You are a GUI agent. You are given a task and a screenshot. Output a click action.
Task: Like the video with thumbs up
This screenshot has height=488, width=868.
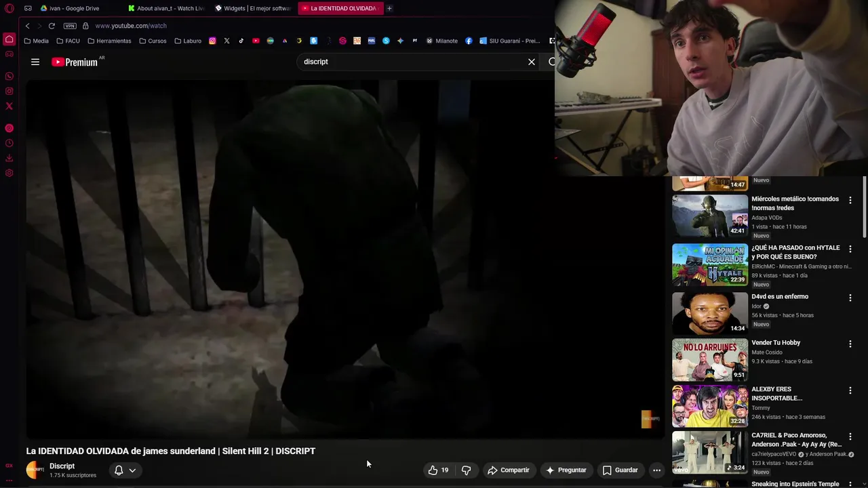tap(438, 470)
